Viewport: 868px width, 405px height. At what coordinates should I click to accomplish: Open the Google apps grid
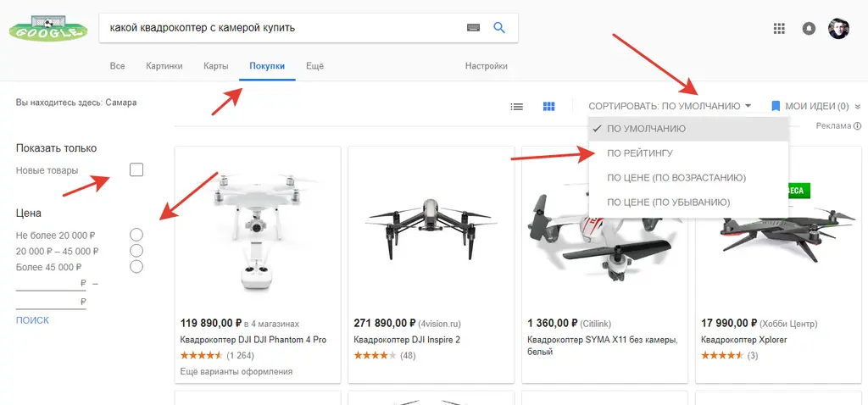(780, 29)
